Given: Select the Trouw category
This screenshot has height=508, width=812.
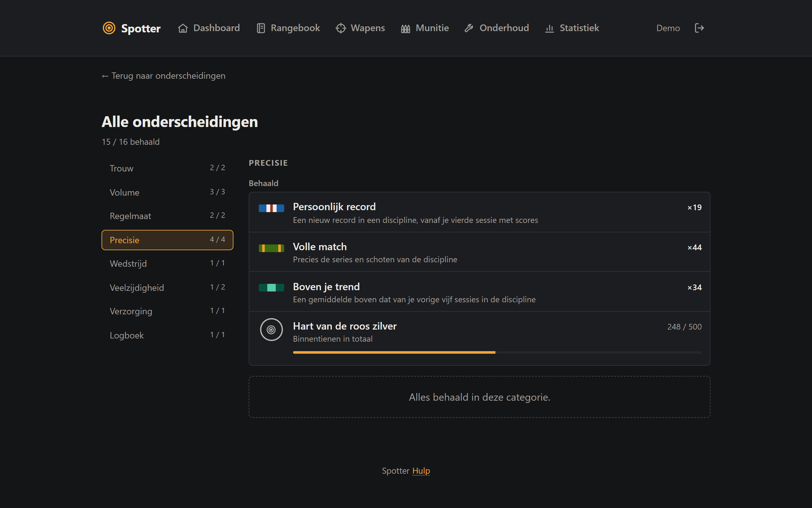Looking at the screenshot, I should [167, 168].
